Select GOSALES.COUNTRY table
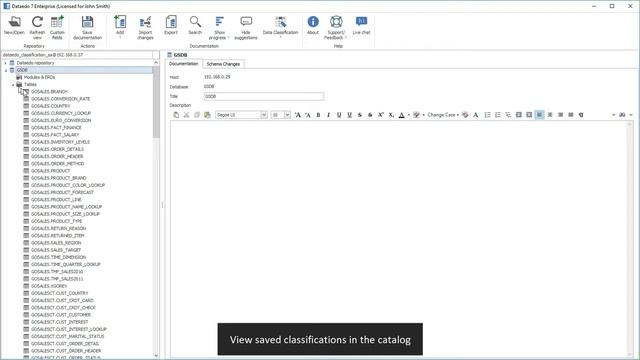 click(x=51, y=106)
